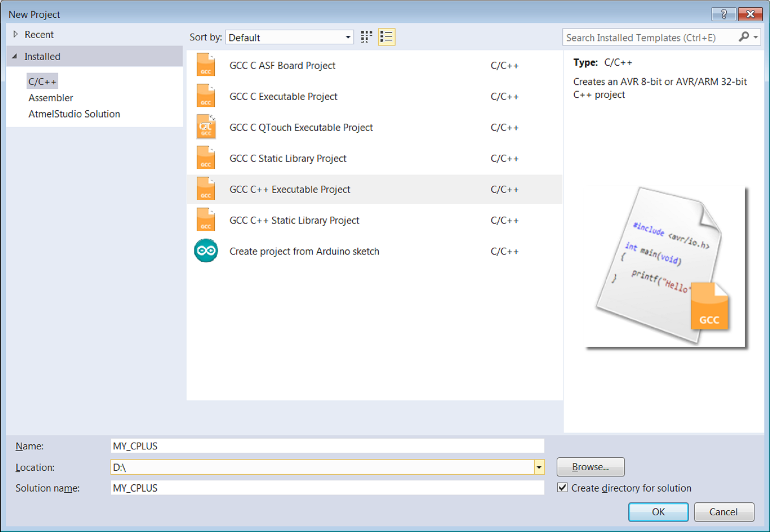Click the GCC C QTouch Executable Project icon
Screen dimensions: 770x532
[x=206, y=127]
